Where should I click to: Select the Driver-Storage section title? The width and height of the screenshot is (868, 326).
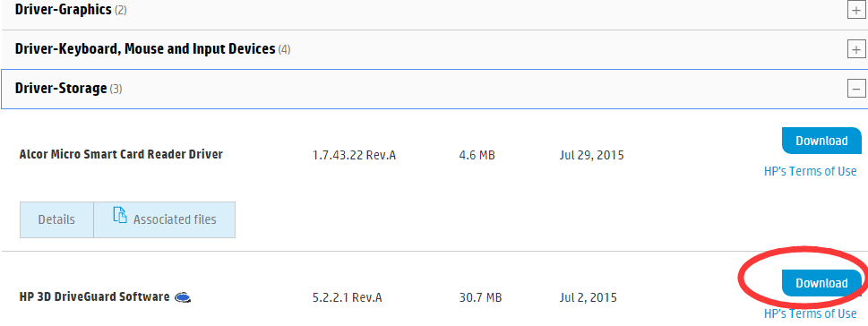point(61,88)
